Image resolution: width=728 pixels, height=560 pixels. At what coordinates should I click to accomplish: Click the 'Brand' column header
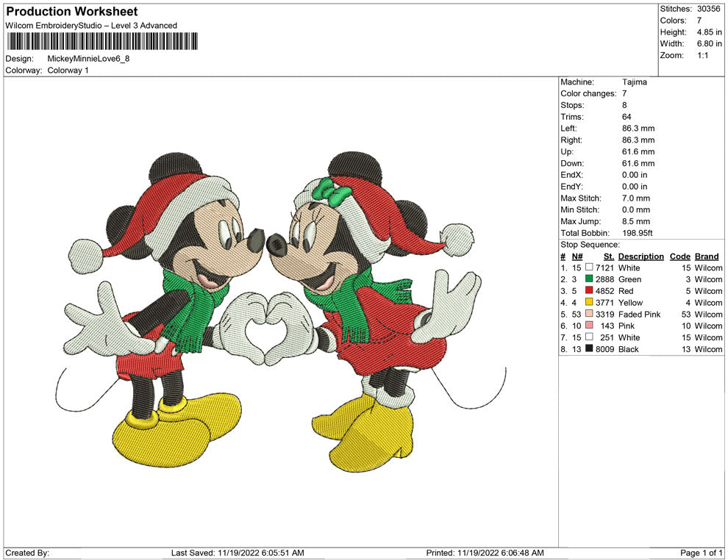707,256
